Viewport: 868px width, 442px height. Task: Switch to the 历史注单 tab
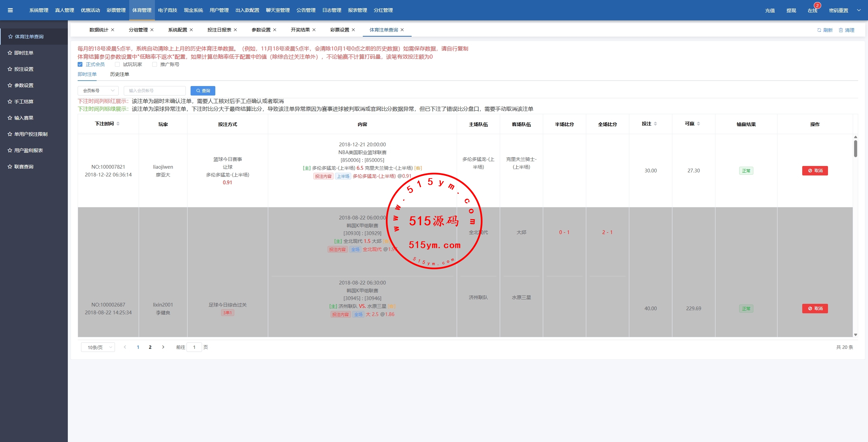click(x=119, y=74)
